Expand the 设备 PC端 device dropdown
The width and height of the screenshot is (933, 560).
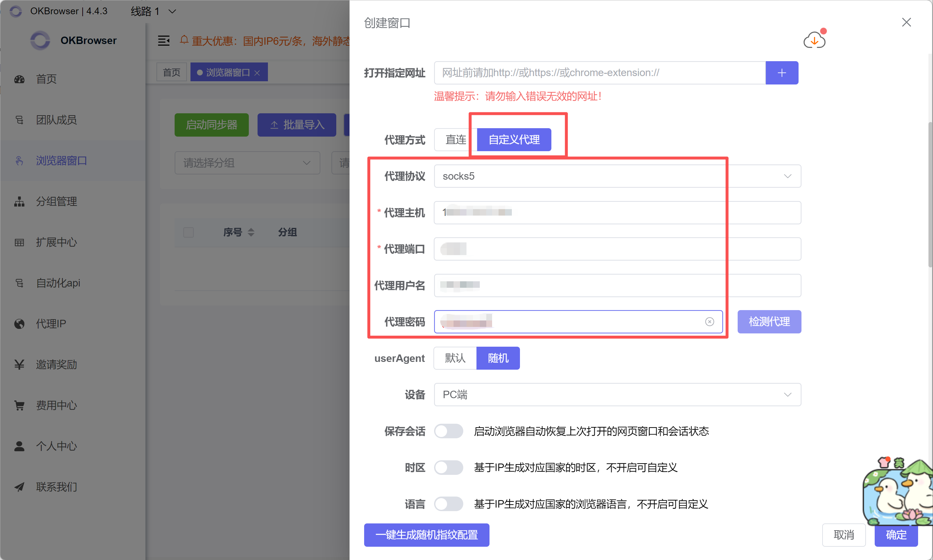click(x=788, y=394)
